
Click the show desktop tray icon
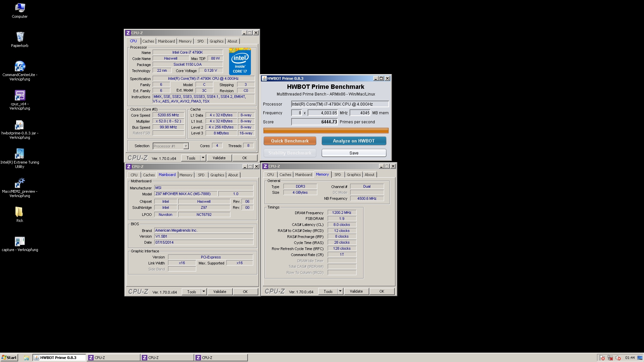tap(640, 358)
